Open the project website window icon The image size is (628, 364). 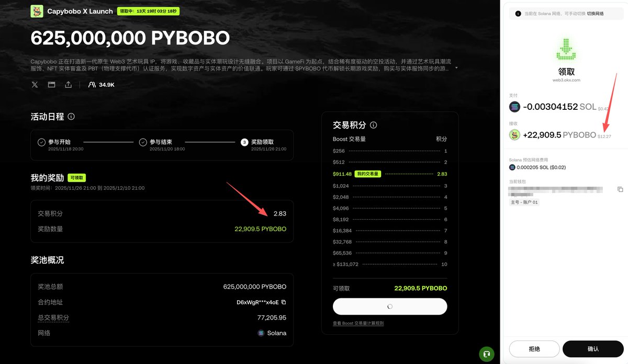[52, 84]
